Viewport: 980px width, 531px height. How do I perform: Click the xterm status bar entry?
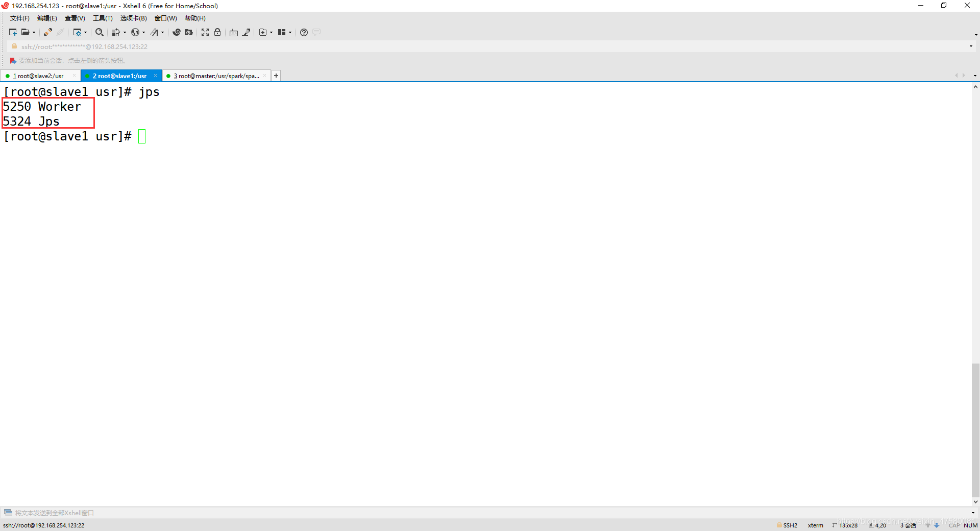point(815,525)
